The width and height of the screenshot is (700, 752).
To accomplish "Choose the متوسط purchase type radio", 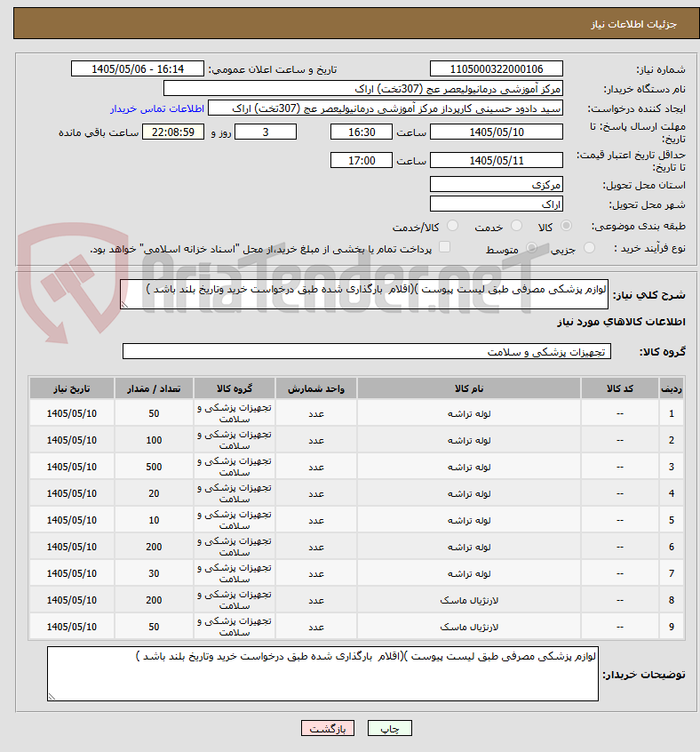I will click(x=531, y=247).
